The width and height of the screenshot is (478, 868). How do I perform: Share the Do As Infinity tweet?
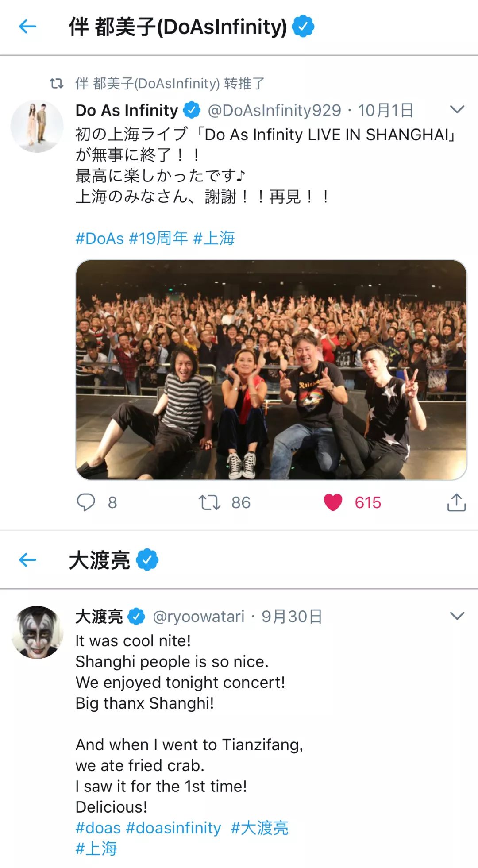click(x=456, y=502)
